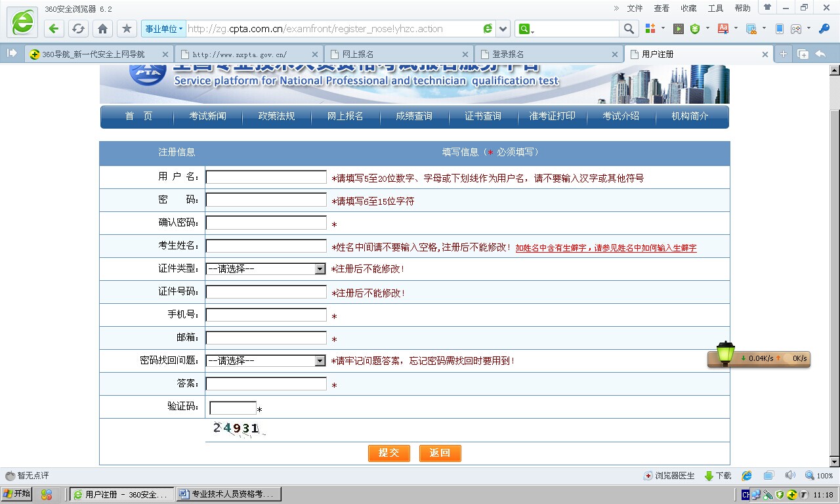Open the Downloads manager in status bar
This screenshot has height=504, width=840.
pyautogui.click(x=718, y=476)
